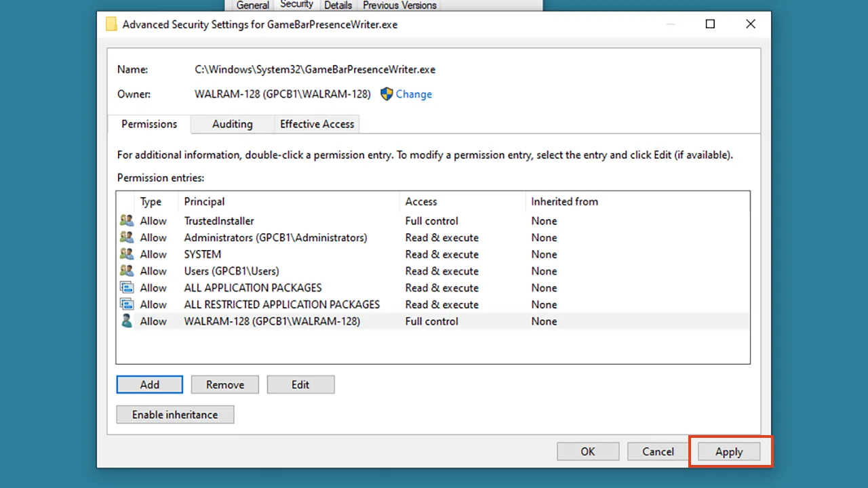This screenshot has height=488, width=868.
Task: Confirm with the OK button
Action: click(x=588, y=451)
